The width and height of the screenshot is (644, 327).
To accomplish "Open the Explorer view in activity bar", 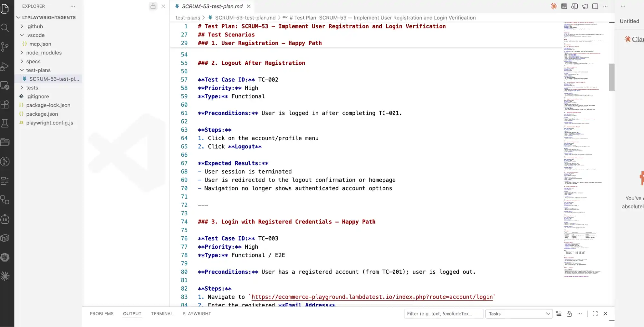I will point(5,8).
